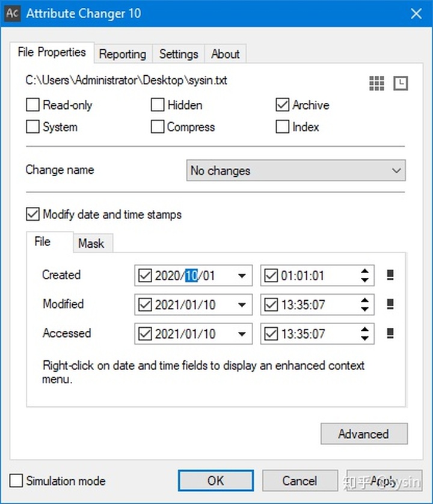This screenshot has height=504, width=433.
Task: Click the Modified label
Action: 63,304
